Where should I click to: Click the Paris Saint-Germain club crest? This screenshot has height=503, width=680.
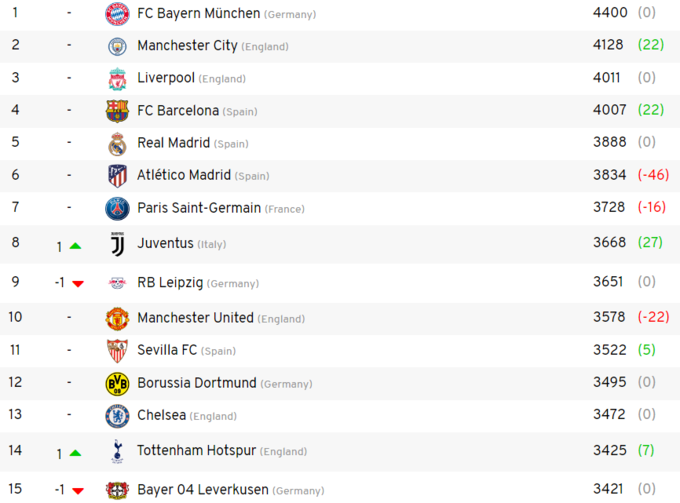tap(117, 208)
